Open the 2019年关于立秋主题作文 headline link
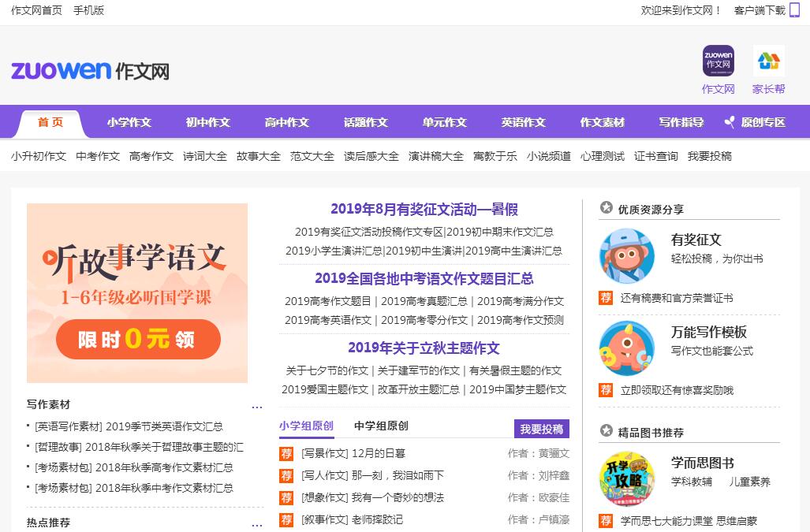Image resolution: width=810 pixels, height=532 pixels. (x=424, y=348)
